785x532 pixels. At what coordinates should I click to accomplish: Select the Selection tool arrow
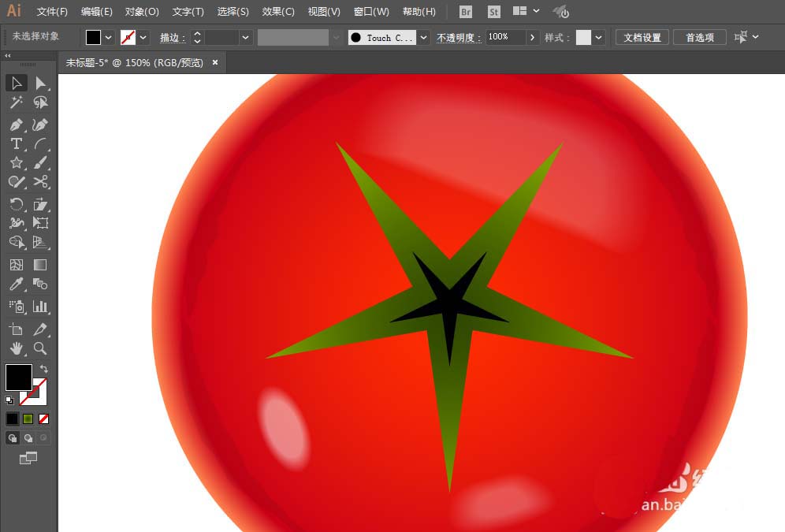click(x=16, y=83)
